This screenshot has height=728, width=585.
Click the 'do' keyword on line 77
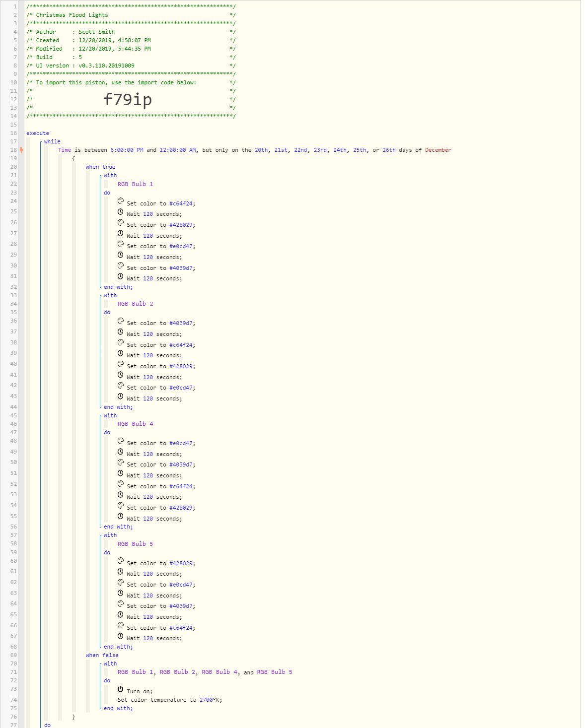(47, 725)
